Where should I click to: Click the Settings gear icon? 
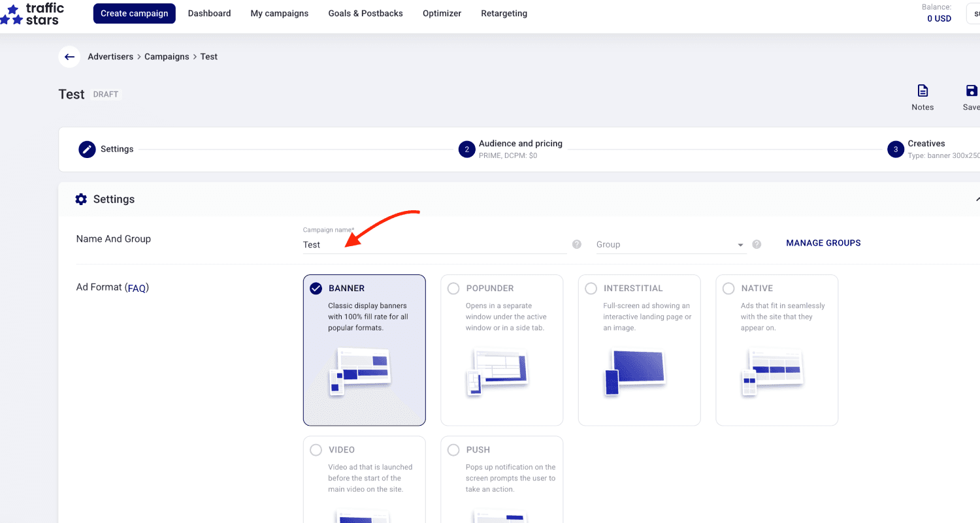(x=81, y=199)
